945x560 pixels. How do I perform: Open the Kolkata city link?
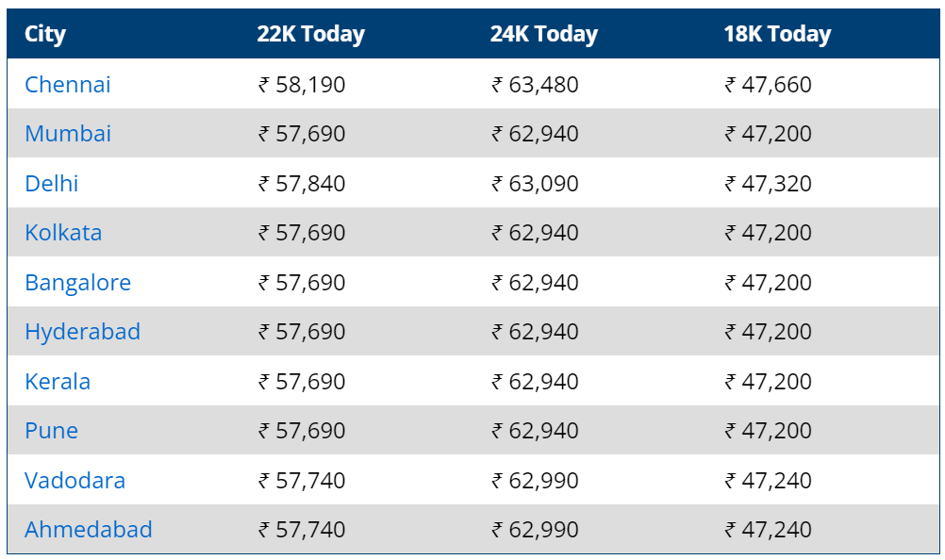63,233
